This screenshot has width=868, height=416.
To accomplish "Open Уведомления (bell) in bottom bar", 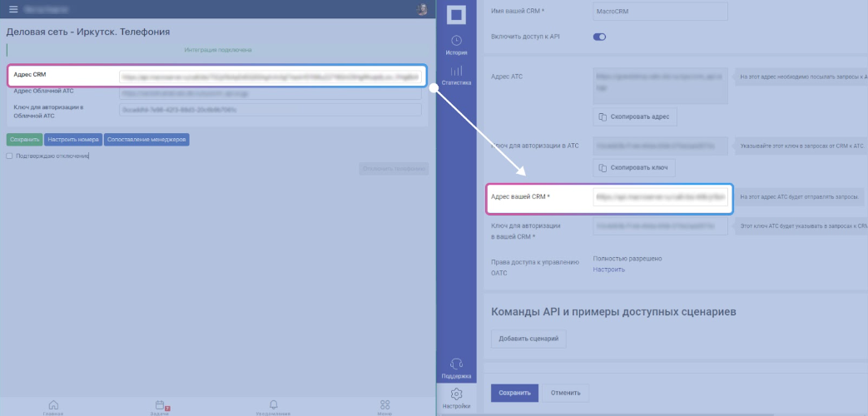I will (273, 406).
